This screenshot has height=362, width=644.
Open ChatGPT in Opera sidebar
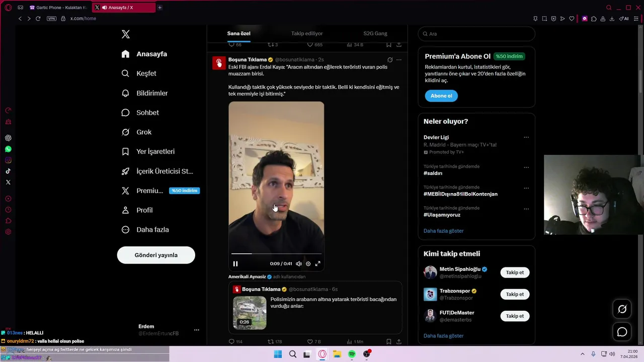click(8, 138)
